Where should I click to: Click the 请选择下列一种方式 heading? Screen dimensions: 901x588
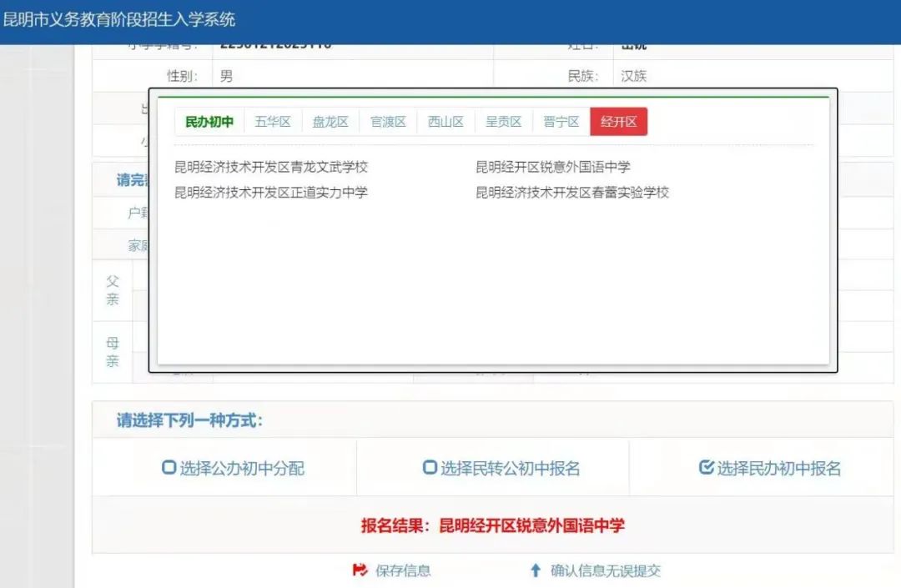(189, 420)
